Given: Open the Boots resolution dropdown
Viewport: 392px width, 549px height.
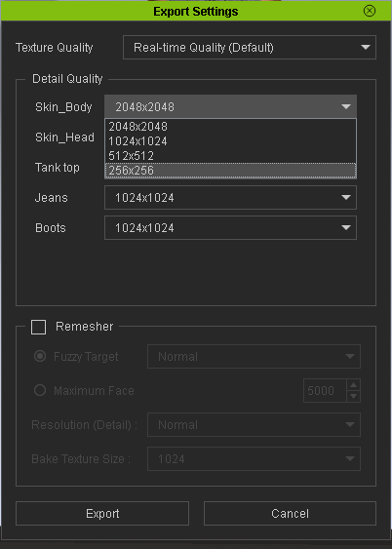Looking at the screenshot, I should point(230,228).
